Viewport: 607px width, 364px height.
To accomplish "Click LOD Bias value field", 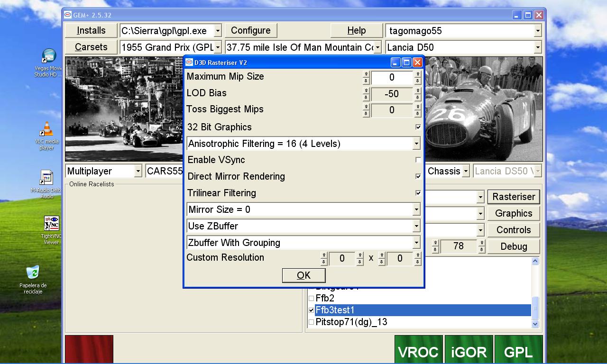I will tap(392, 94).
